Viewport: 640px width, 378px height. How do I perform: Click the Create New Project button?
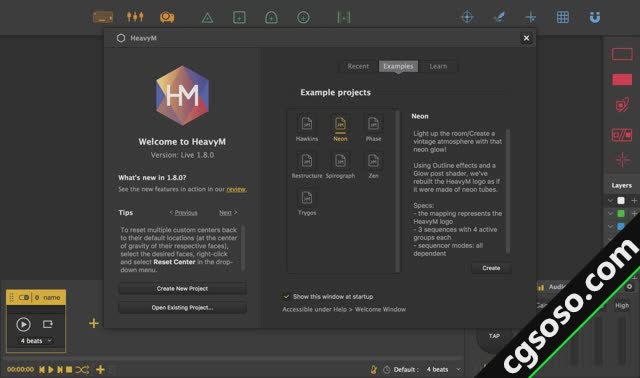(x=182, y=289)
